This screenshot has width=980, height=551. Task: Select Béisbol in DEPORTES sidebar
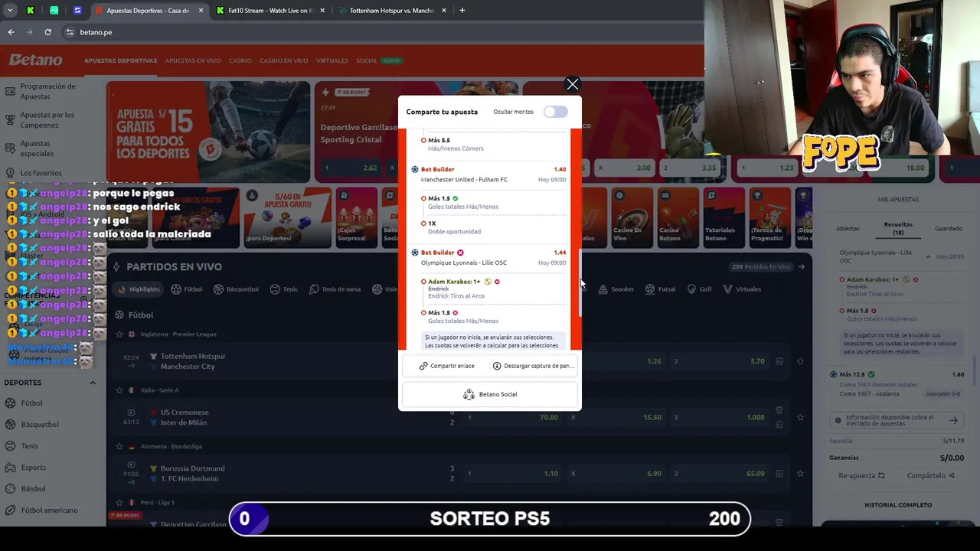coord(33,488)
